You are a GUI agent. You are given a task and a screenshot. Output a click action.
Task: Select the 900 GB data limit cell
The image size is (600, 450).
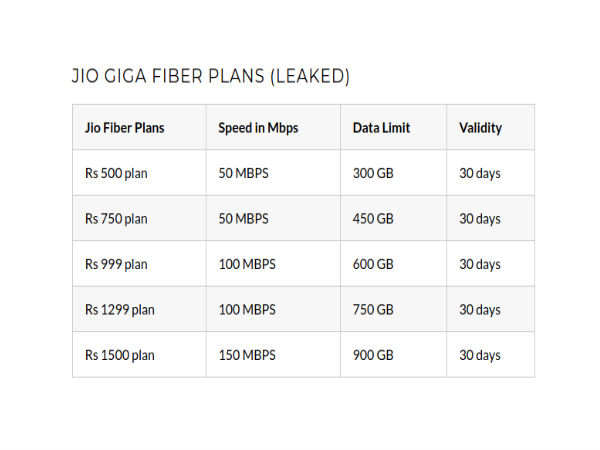point(373,355)
